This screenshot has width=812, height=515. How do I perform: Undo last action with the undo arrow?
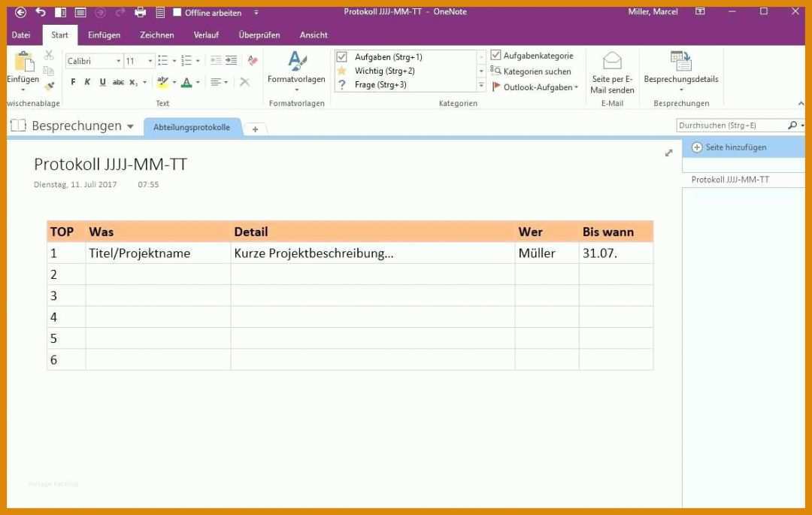[41, 12]
